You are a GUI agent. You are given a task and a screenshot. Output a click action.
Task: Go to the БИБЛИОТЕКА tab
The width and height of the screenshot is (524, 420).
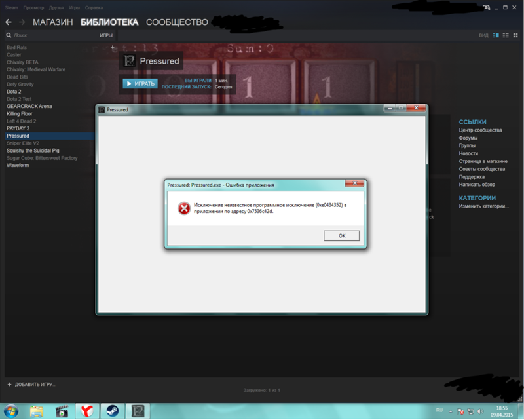(109, 22)
